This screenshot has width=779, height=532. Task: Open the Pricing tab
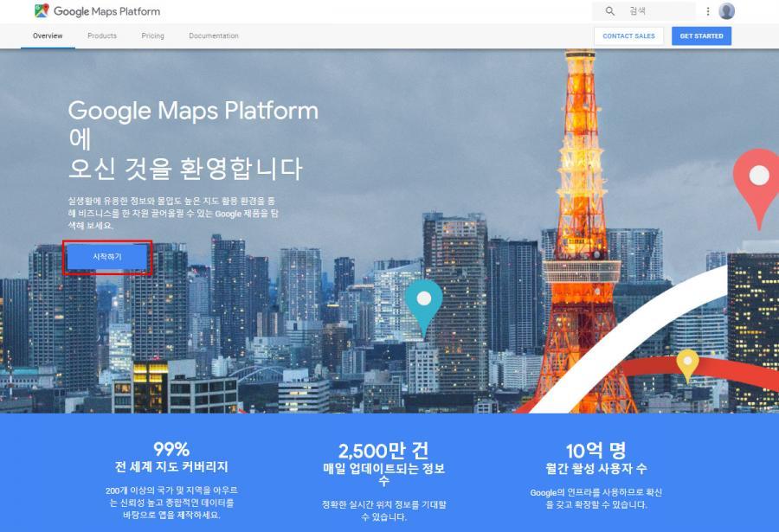(152, 36)
